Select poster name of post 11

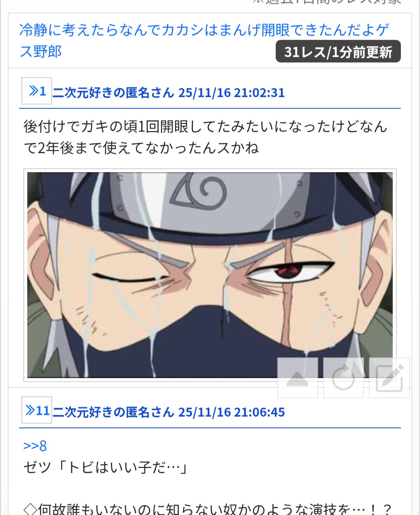tap(113, 412)
